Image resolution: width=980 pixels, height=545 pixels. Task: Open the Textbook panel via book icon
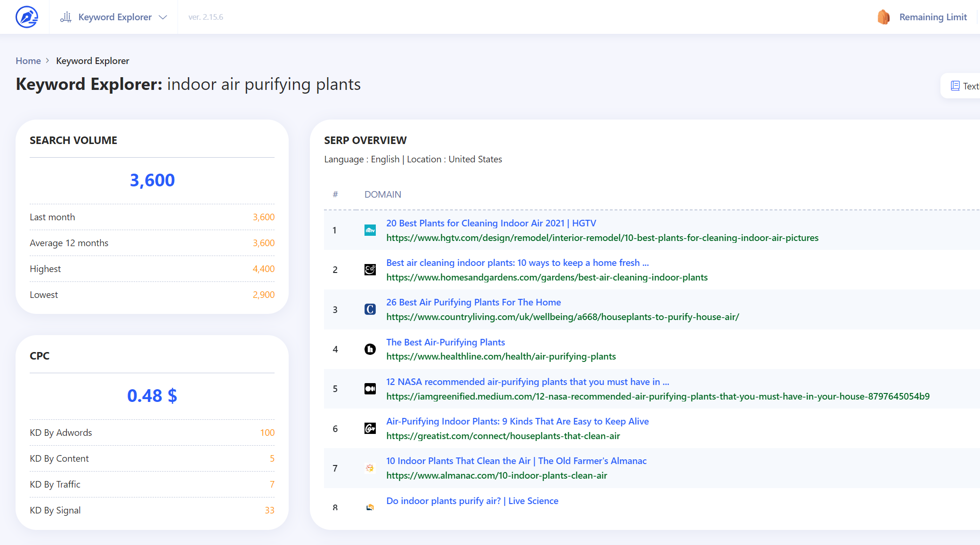[x=956, y=85]
